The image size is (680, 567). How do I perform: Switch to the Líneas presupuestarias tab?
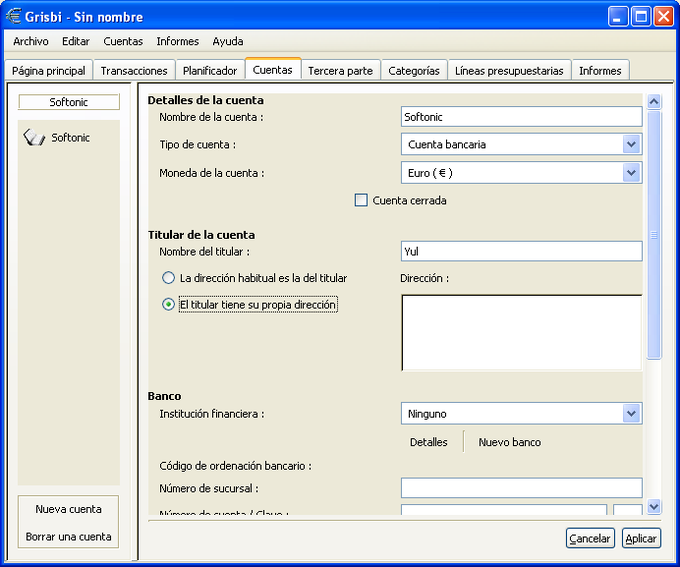click(509, 70)
